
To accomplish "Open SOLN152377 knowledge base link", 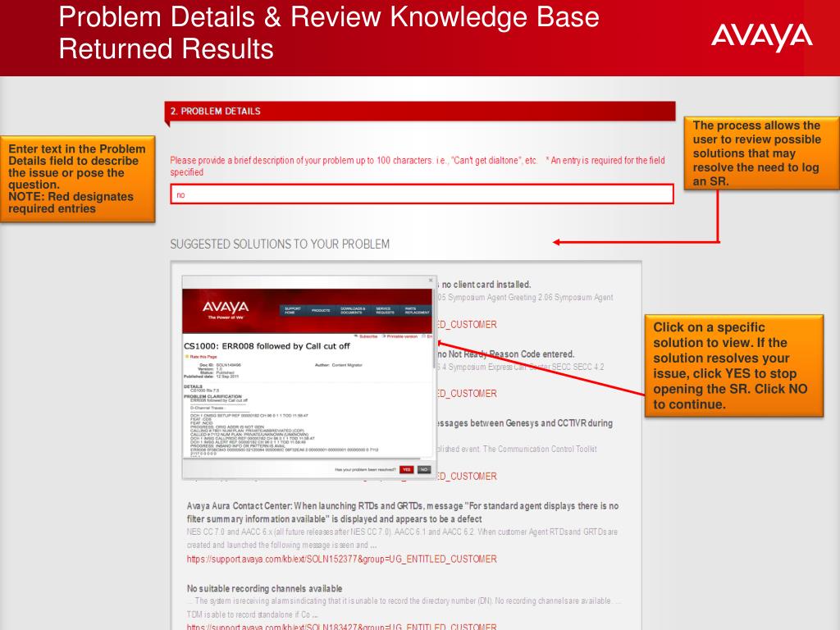I will (342, 559).
